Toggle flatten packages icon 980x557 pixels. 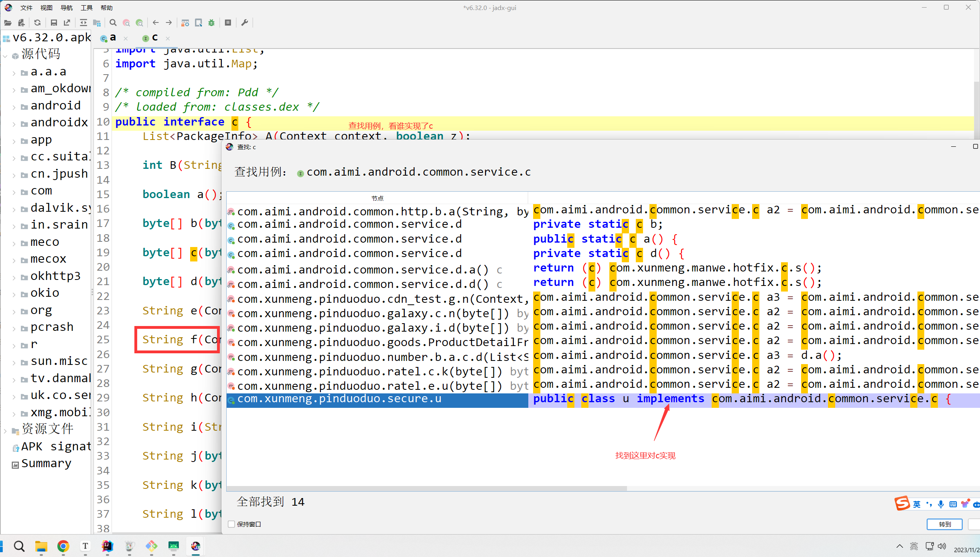point(97,23)
